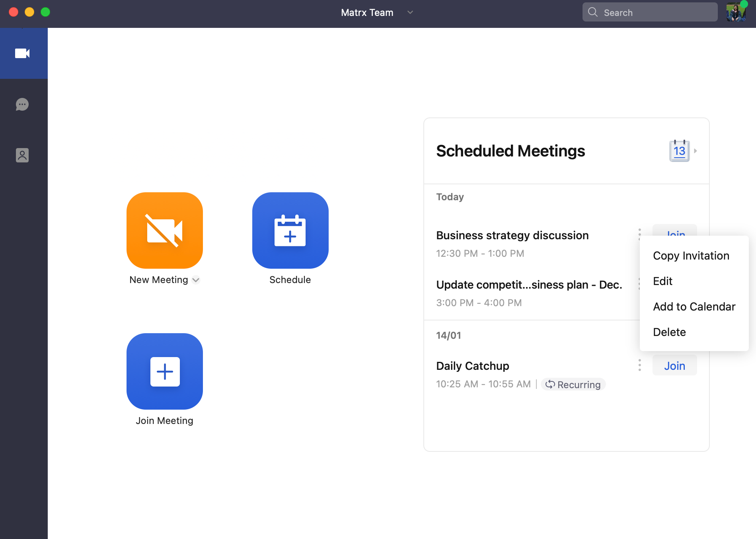Image resolution: width=756 pixels, height=539 pixels.
Task: Open the Meetings video camera sidebar icon
Action: pos(22,53)
